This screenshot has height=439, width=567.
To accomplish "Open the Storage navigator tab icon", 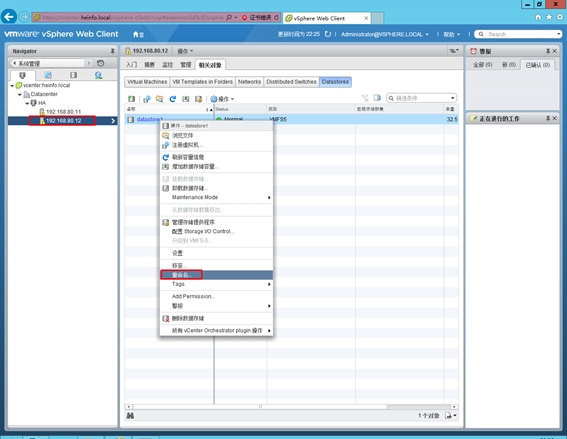I will pyautogui.click(x=73, y=75).
